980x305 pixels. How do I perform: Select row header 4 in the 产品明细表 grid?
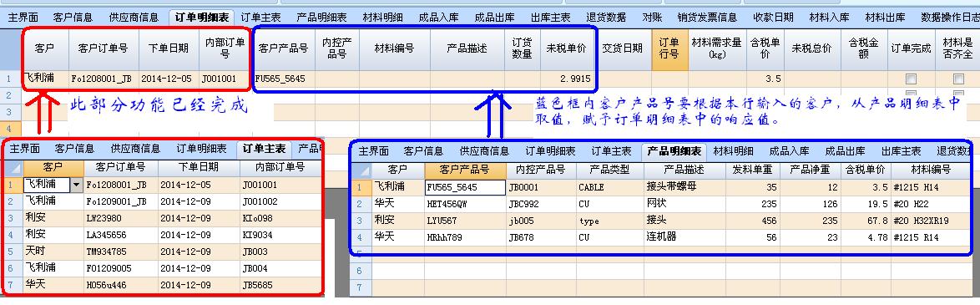click(x=361, y=237)
